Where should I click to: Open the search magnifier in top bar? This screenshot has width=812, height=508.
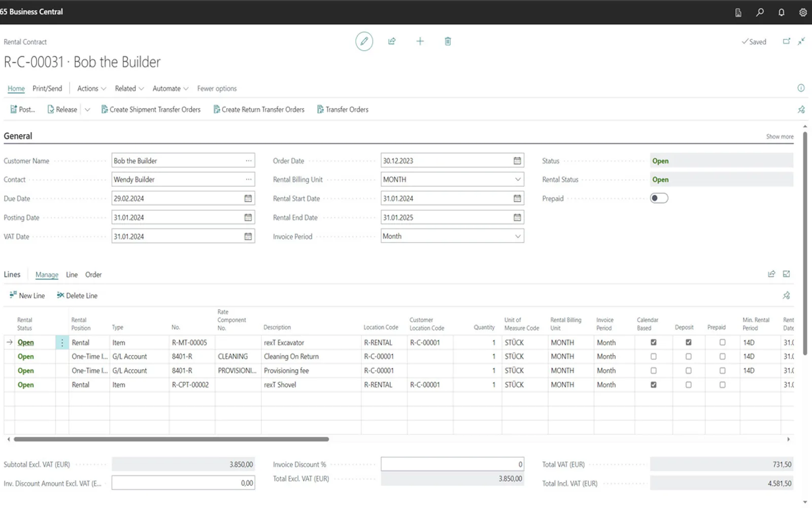[760, 12]
